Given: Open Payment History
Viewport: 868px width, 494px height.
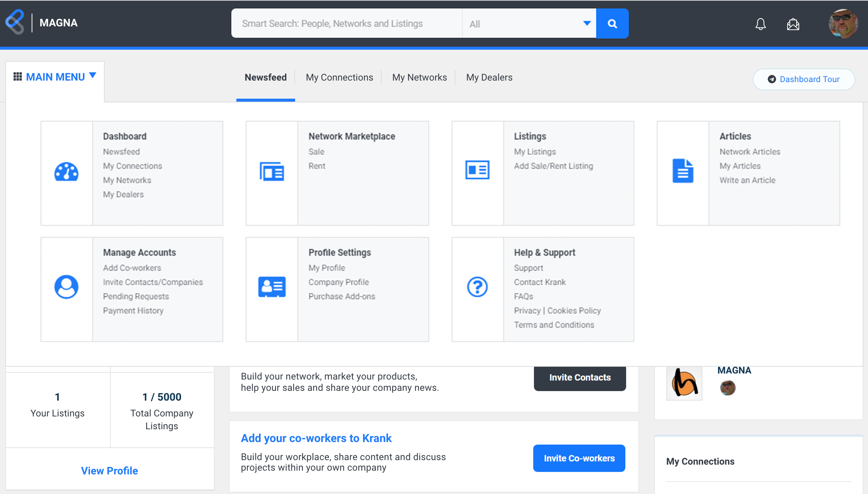Looking at the screenshot, I should 133,311.
